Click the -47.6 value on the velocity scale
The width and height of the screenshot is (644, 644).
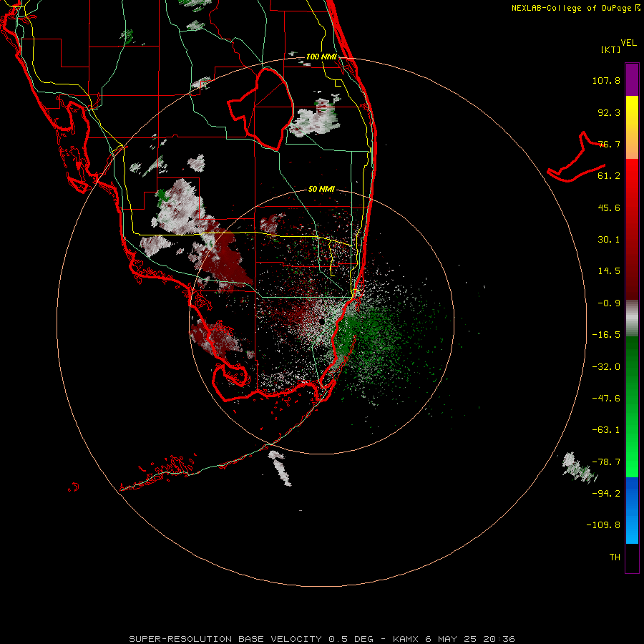[606, 399]
